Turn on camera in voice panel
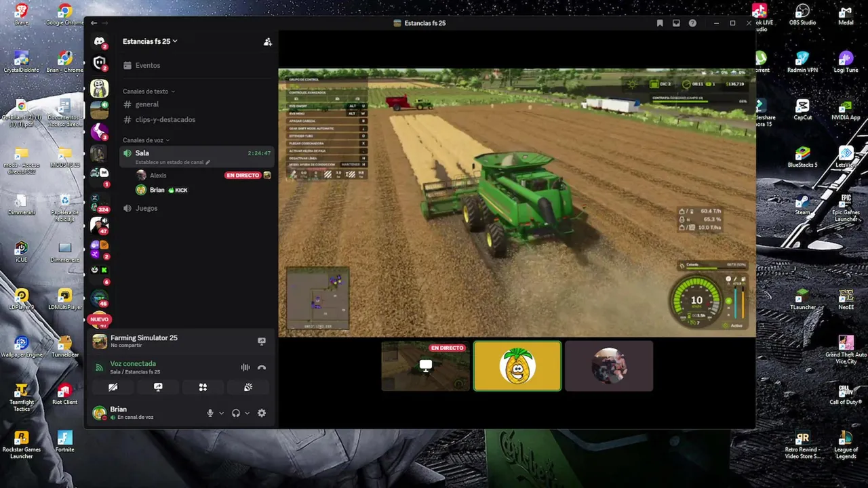Screen dimensions: 868x488 click(113, 387)
